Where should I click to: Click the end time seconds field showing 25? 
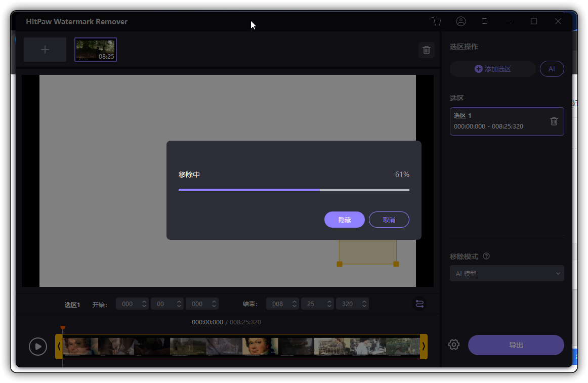(313, 304)
